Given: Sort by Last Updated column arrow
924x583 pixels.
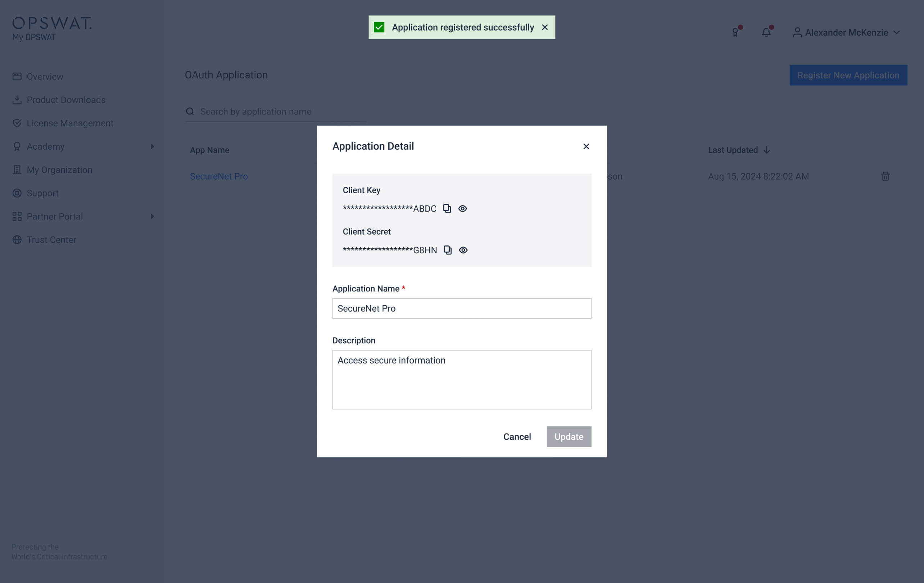Looking at the screenshot, I should click(x=766, y=150).
